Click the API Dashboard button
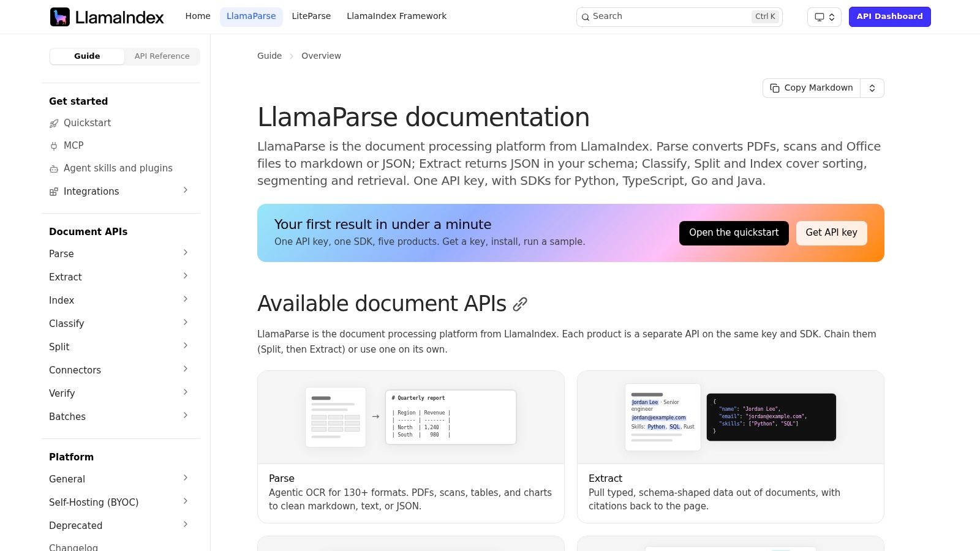Viewport: 980px width, 551px height. (889, 17)
